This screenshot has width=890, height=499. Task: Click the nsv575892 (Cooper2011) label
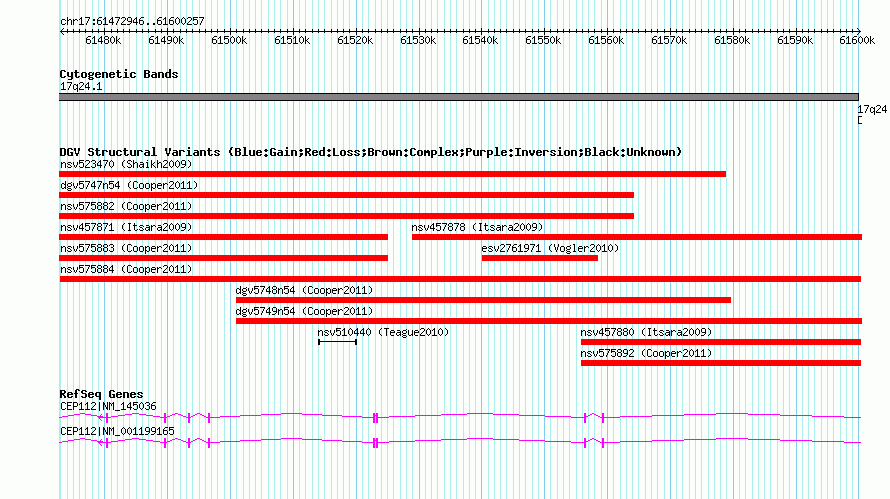[646, 353]
